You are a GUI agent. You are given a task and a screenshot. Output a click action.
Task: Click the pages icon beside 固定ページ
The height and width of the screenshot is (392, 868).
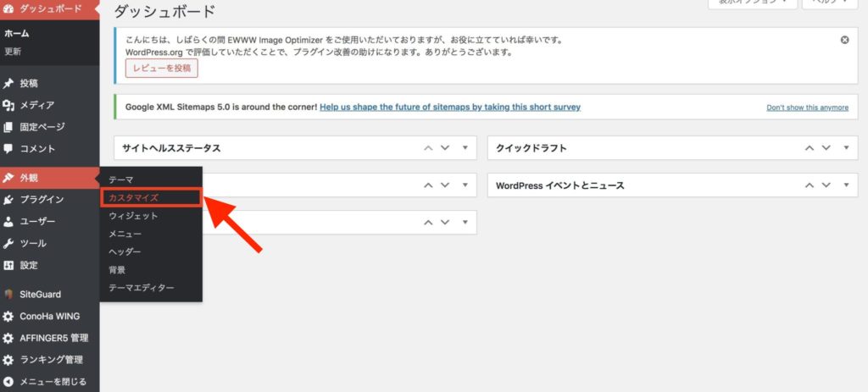(x=8, y=127)
